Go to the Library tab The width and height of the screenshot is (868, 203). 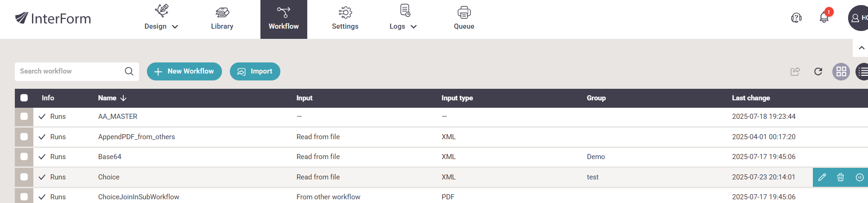(x=222, y=19)
